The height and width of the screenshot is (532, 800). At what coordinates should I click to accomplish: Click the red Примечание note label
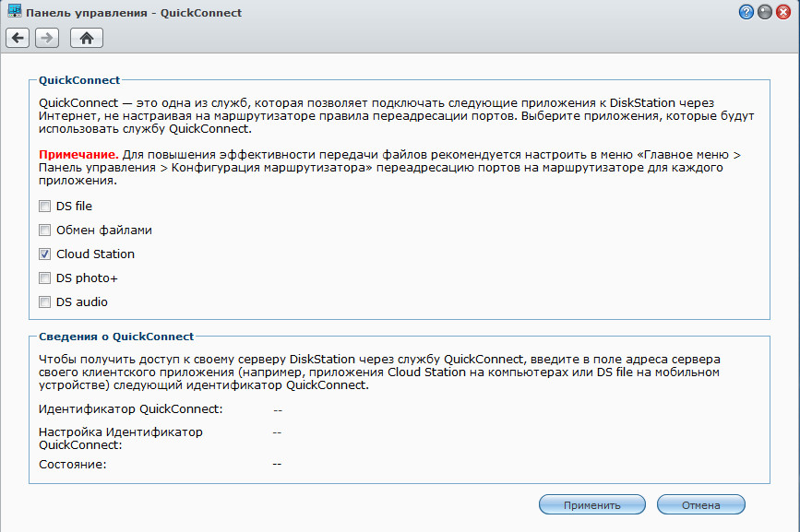tap(78, 156)
